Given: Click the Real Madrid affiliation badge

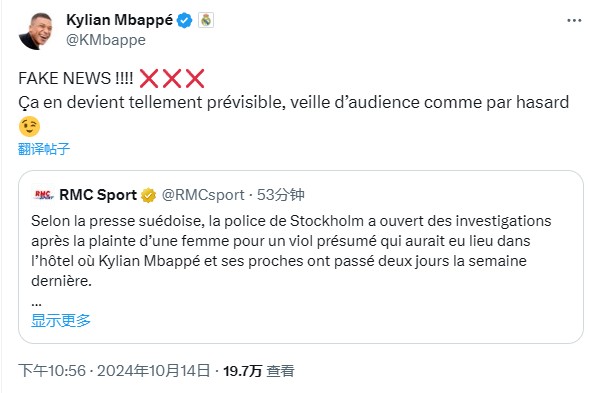Looking at the screenshot, I should pyautogui.click(x=206, y=20).
